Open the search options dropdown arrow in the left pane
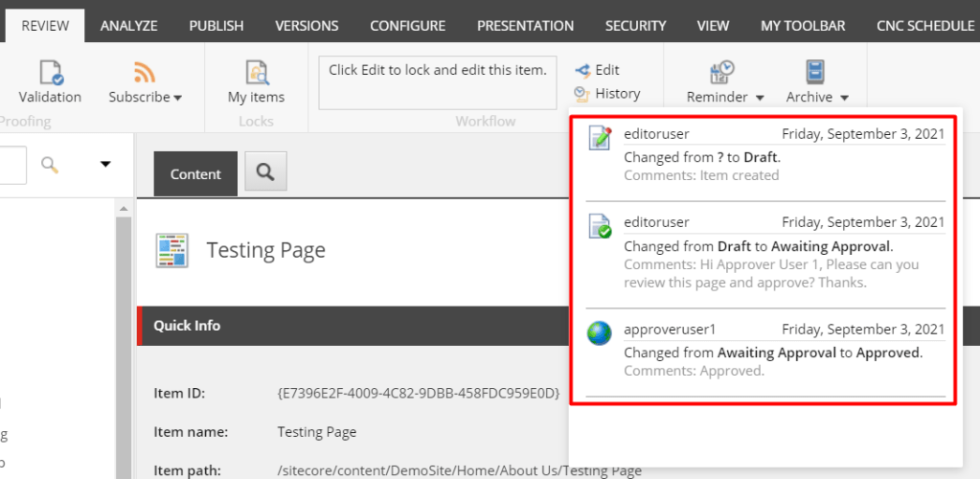980x479 pixels. [x=105, y=165]
